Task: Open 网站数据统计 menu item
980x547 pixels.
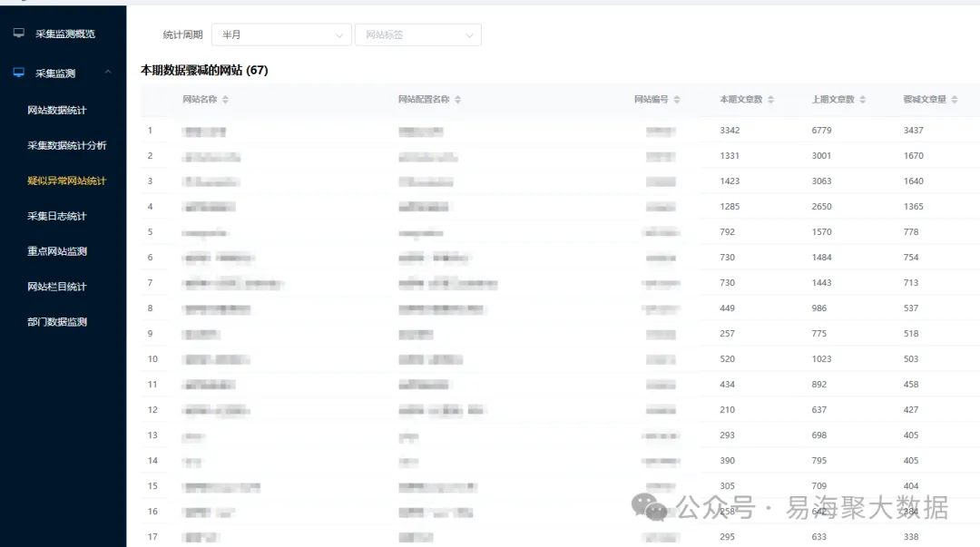Action: tap(57, 110)
